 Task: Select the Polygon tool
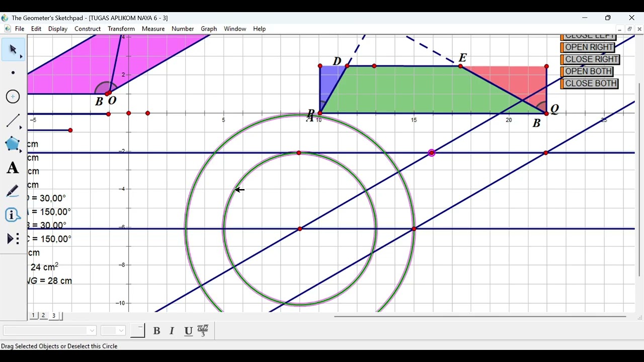(13, 144)
